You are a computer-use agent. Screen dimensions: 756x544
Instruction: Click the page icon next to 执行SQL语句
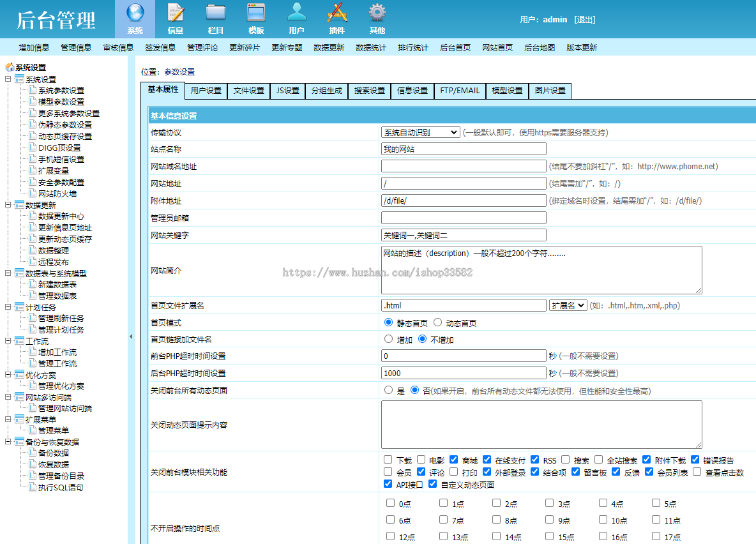33,487
